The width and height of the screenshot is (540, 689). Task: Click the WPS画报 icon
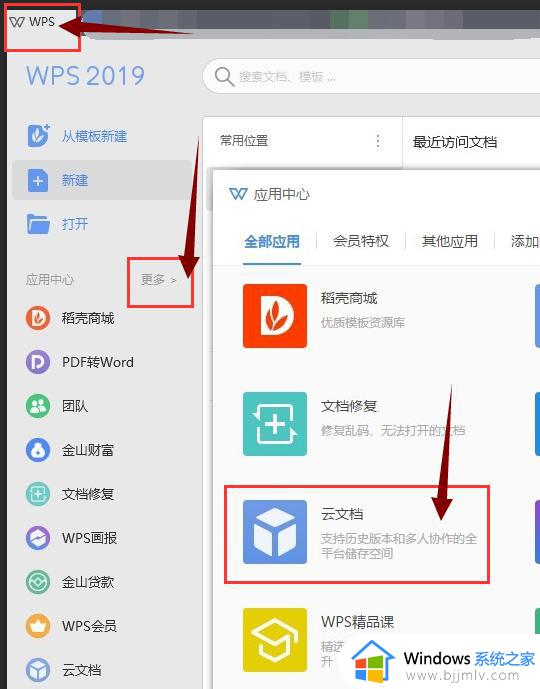tap(38, 538)
